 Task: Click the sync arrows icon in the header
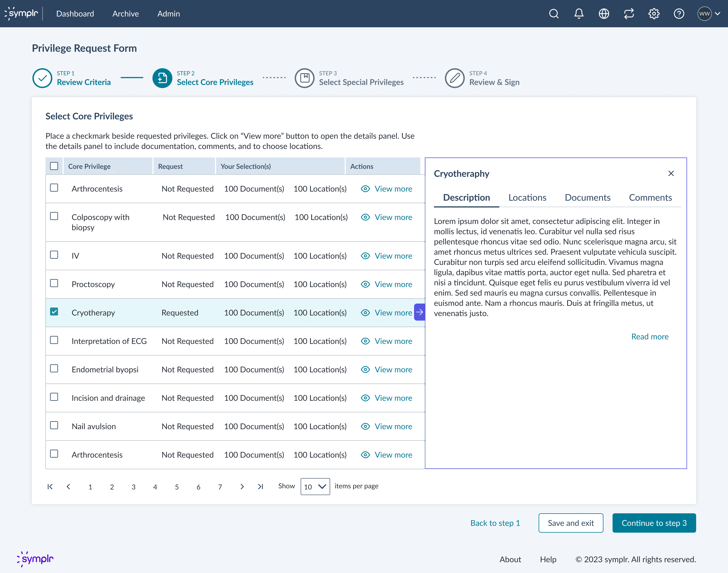(629, 14)
